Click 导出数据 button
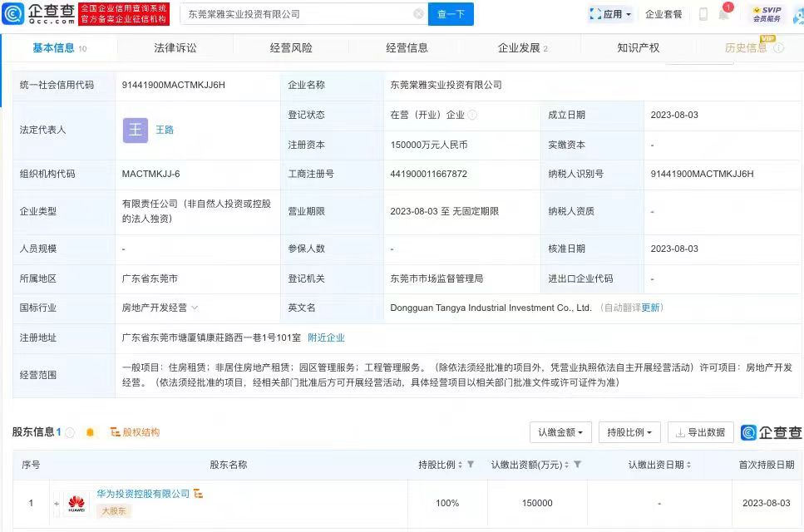Viewport: 804px width, 532px height. click(700, 432)
